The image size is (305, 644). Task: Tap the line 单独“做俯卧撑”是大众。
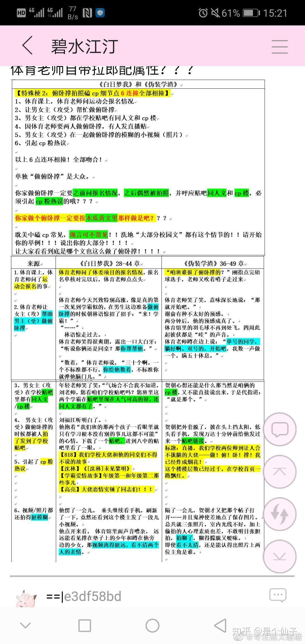click(52, 177)
